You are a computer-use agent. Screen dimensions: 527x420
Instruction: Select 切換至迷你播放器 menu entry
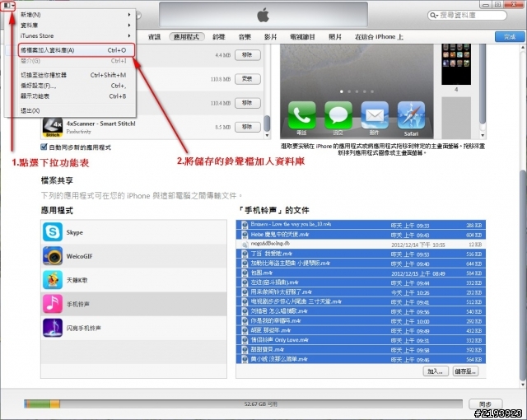pyautogui.click(x=73, y=75)
